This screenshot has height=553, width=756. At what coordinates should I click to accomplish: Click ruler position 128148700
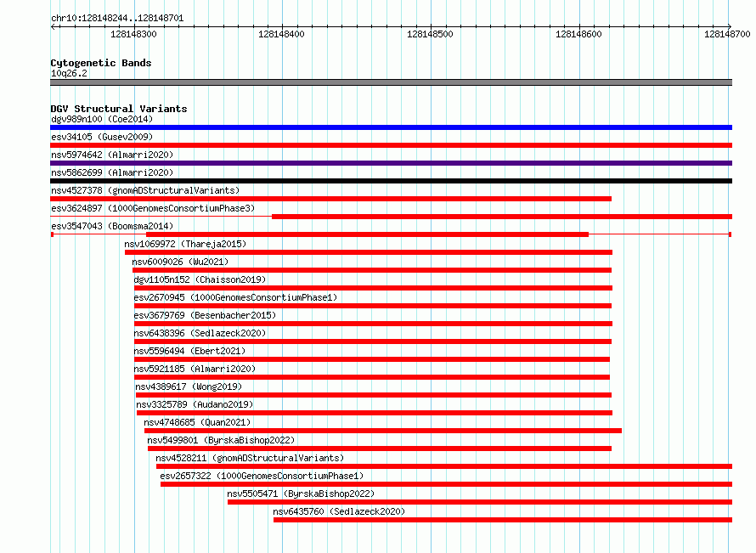point(727,34)
